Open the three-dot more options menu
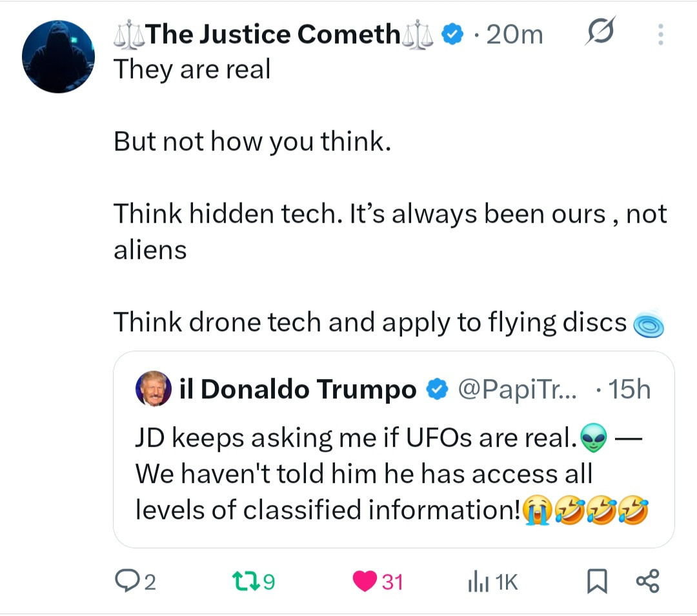This screenshot has width=697, height=616. 660,35
